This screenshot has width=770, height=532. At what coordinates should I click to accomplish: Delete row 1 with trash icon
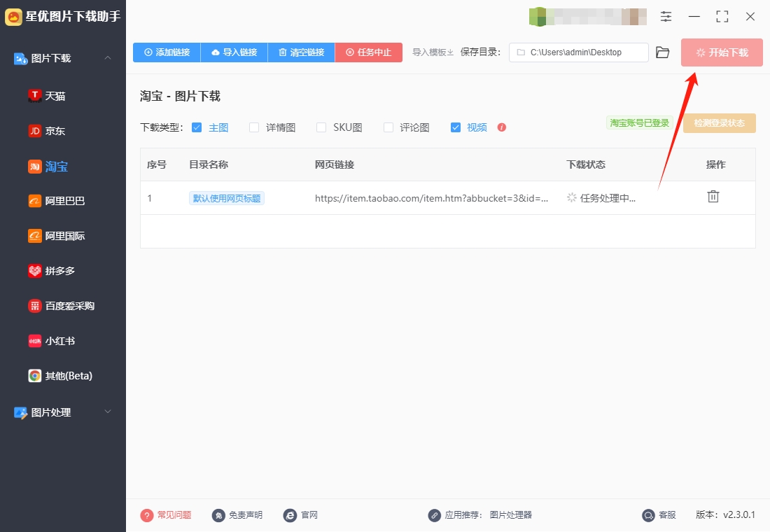click(x=713, y=197)
